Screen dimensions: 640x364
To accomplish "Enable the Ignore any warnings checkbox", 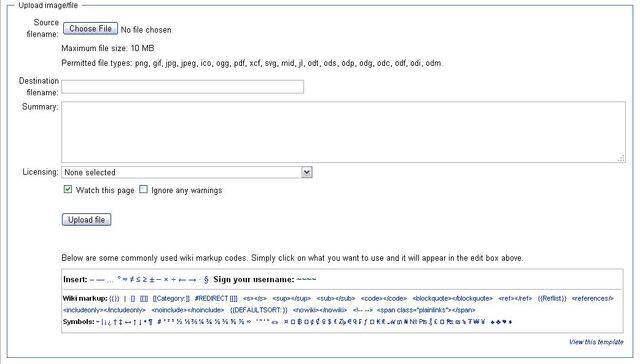I will click(143, 189).
